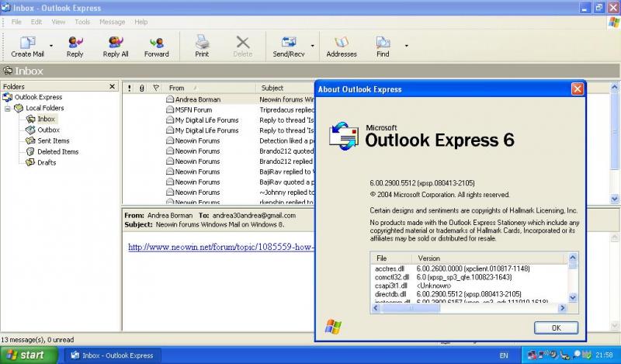Click Inbox - Outlook Express taskbar button
Image resolution: width=621 pixels, height=364 pixels.
coord(113,355)
